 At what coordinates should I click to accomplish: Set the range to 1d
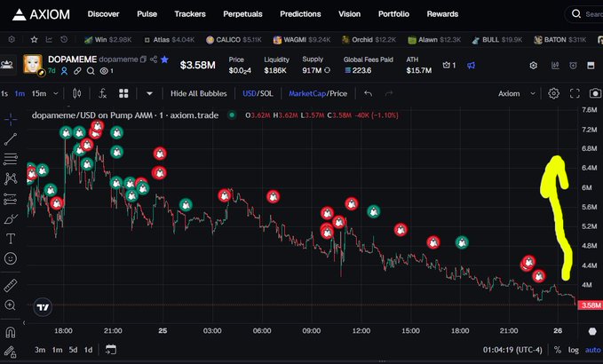coord(89,350)
